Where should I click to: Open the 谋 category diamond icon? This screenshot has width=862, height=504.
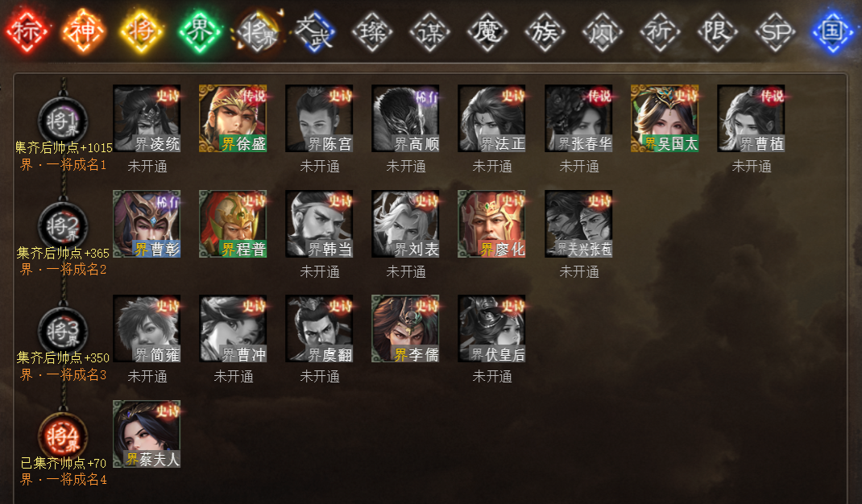[x=429, y=31]
